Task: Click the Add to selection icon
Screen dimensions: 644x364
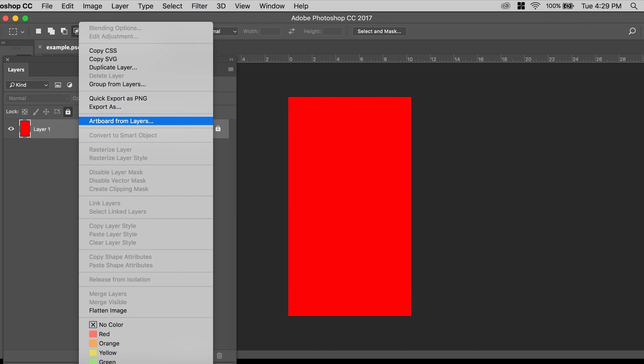Action: (x=51, y=31)
